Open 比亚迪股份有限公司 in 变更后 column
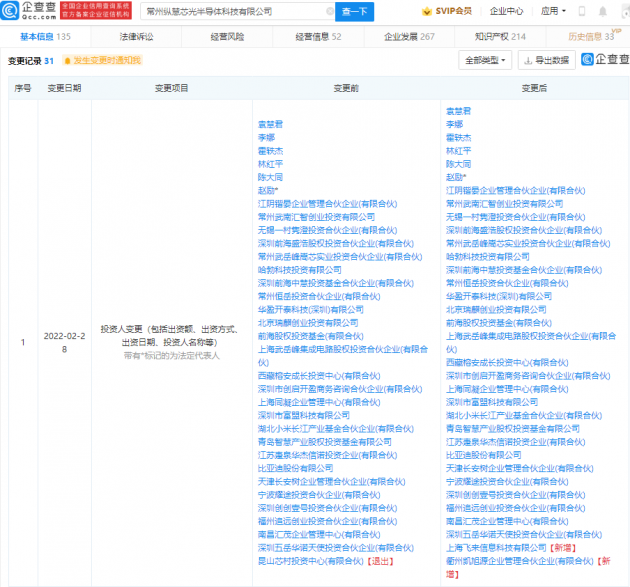The image size is (630, 587). coord(483,455)
